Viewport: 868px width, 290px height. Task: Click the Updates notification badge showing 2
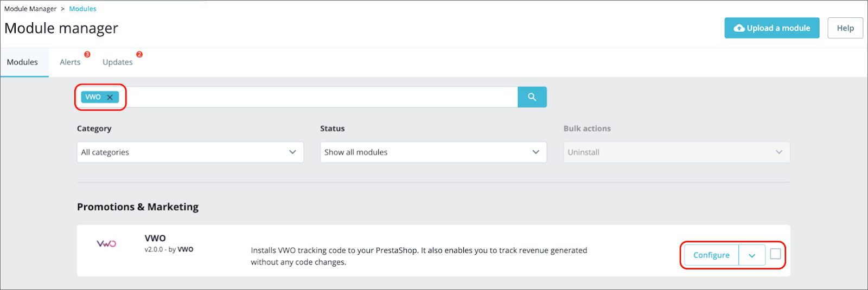[x=139, y=54]
